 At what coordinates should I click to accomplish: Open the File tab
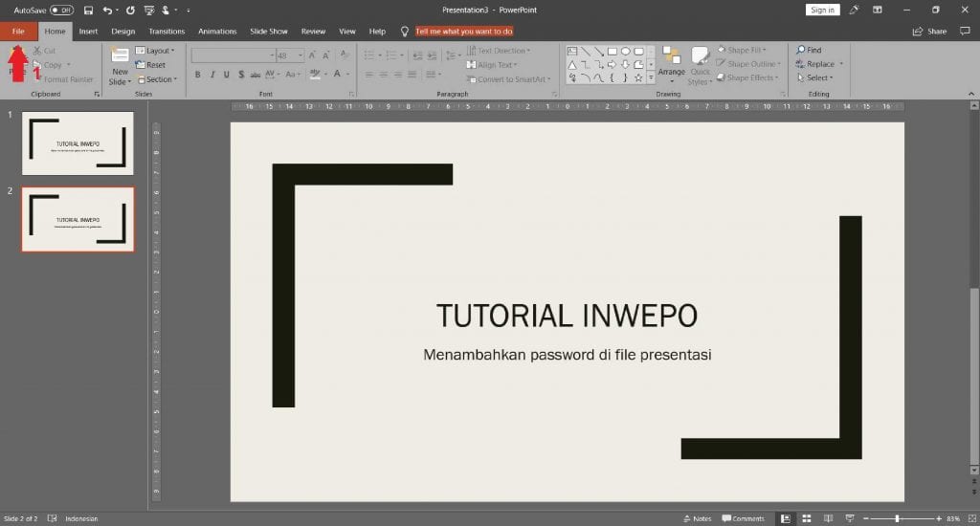click(18, 31)
